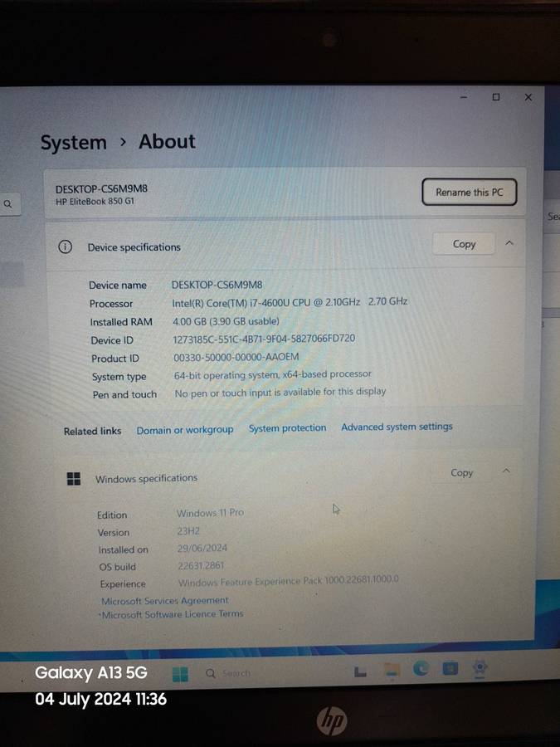The image size is (560, 747).
Task: Collapse the Windows specifications section
Action: [506, 471]
